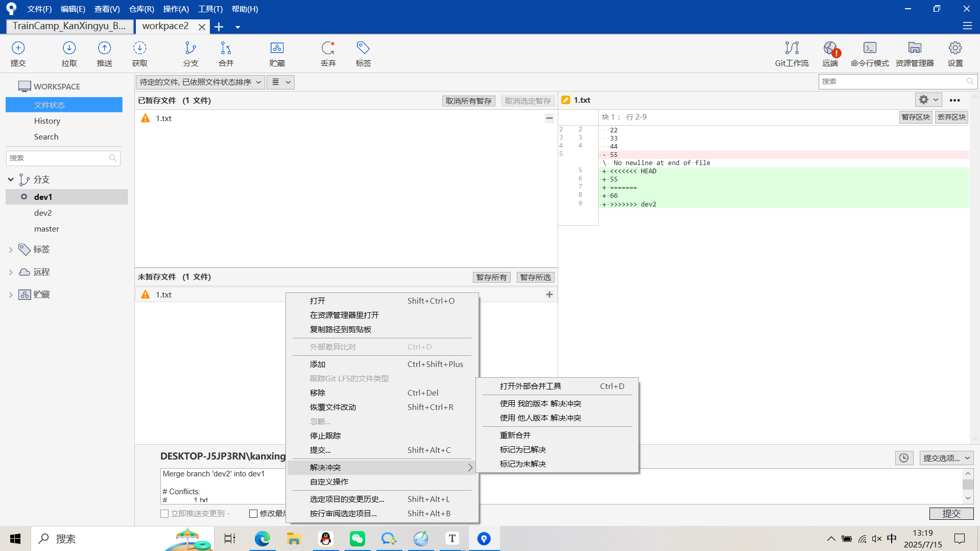Image resolution: width=980 pixels, height=551 pixels.
Task: Click the commit history clock icon
Action: click(904, 458)
